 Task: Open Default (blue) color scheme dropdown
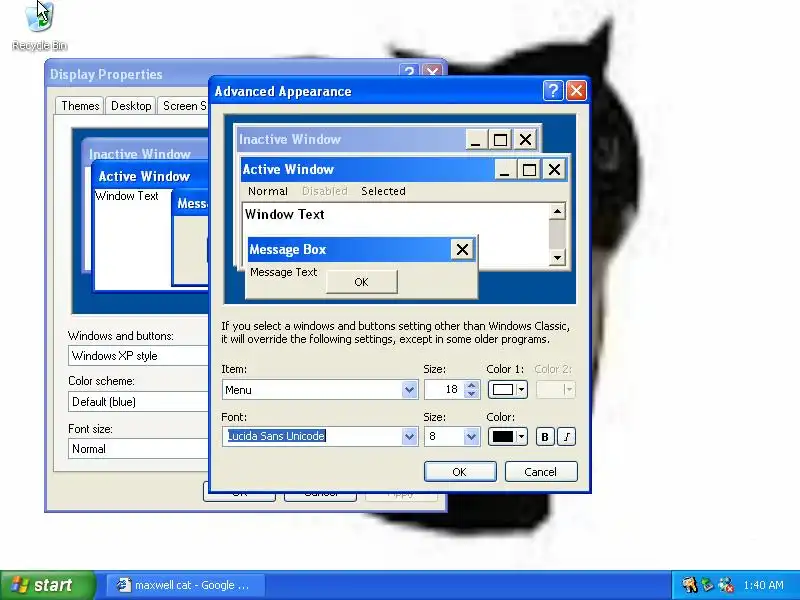138,402
